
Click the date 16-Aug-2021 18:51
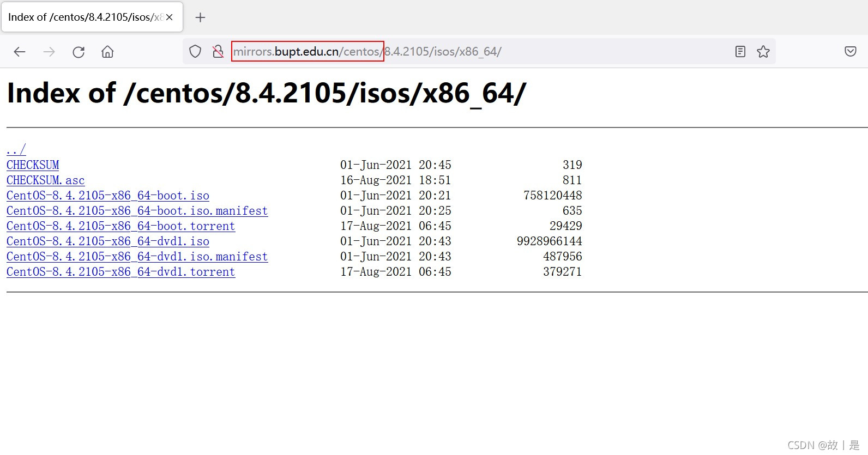[396, 180]
